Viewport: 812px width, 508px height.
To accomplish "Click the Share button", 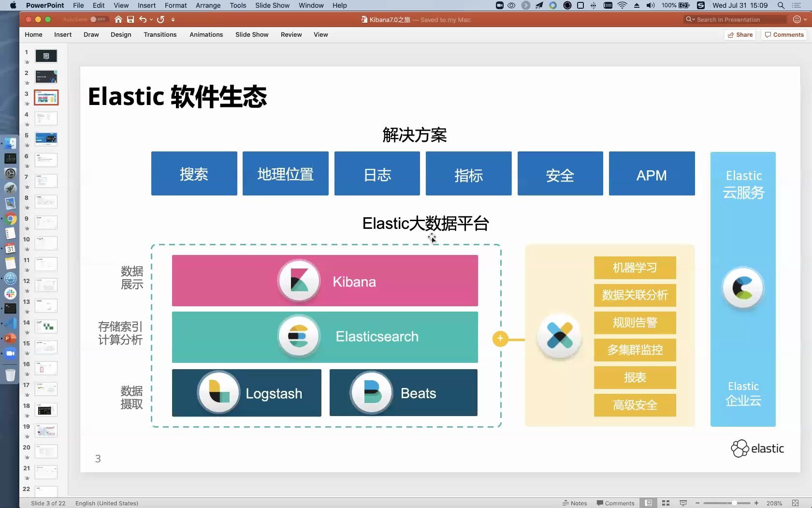I will (740, 35).
